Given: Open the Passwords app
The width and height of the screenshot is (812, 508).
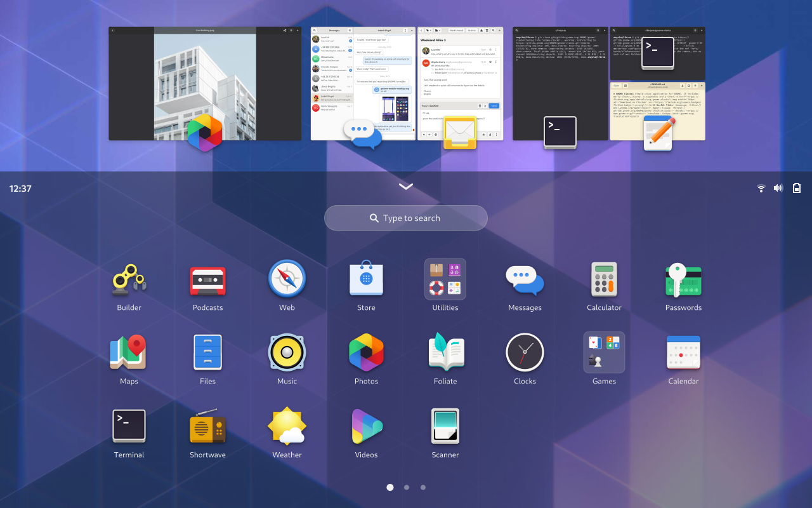Looking at the screenshot, I should (x=683, y=279).
